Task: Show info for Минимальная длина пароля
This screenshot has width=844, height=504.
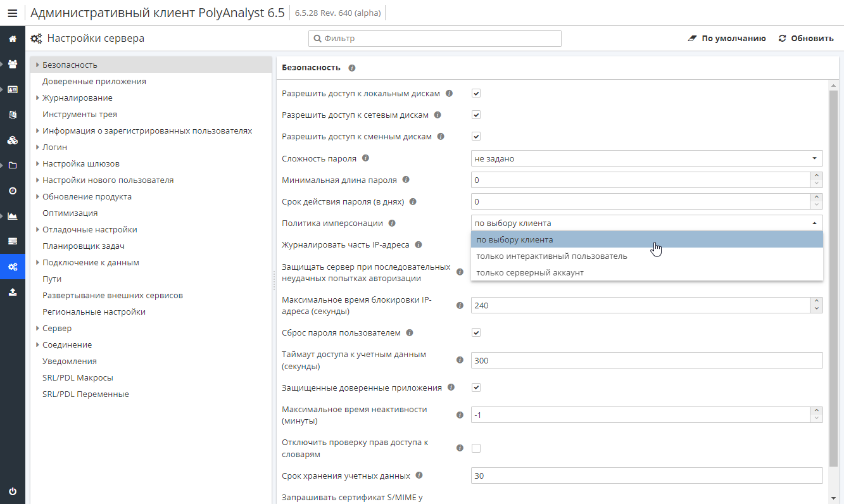Action: (x=406, y=180)
